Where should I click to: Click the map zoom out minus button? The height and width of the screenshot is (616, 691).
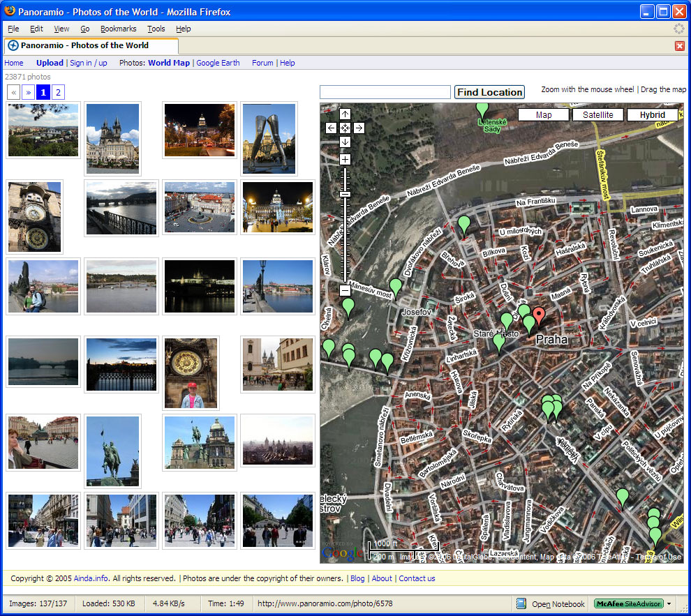pyautogui.click(x=345, y=290)
